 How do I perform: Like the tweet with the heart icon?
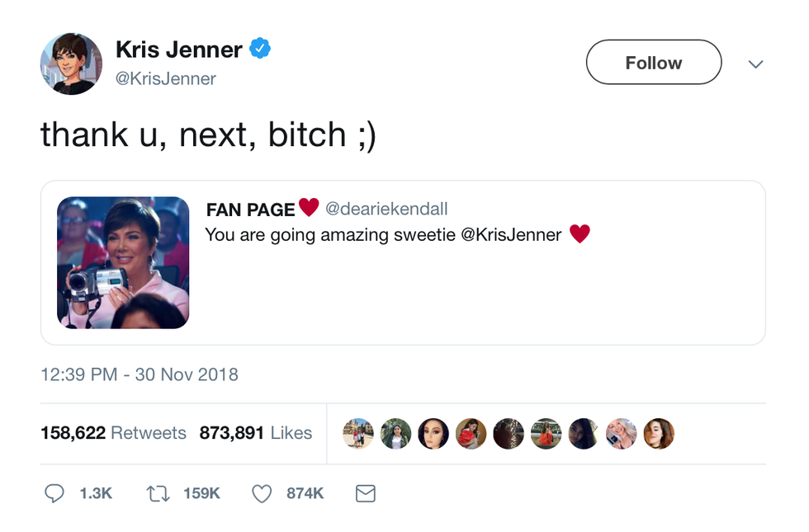[x=262, y=493]
